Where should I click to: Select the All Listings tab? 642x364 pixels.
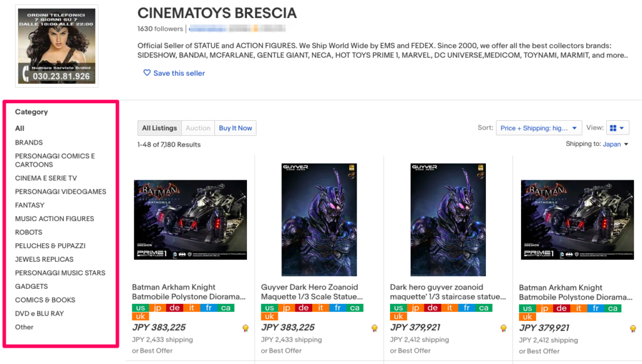click(x=159, y=128)
